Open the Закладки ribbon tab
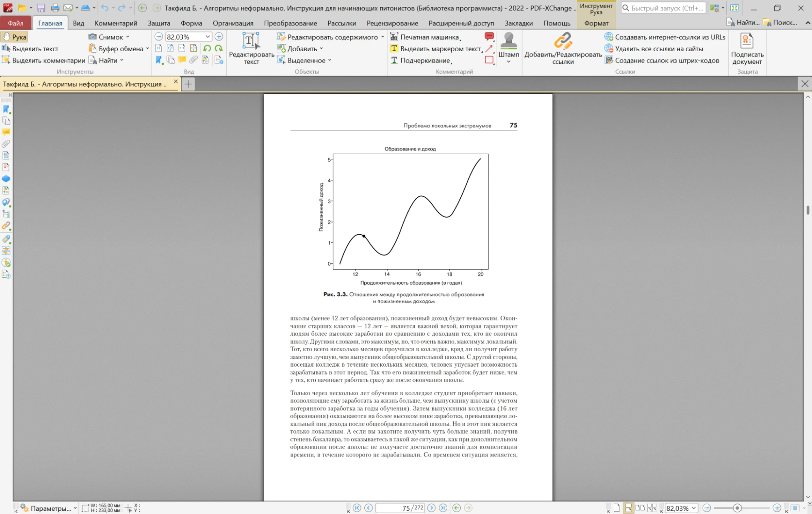 (x=518, y=23)
